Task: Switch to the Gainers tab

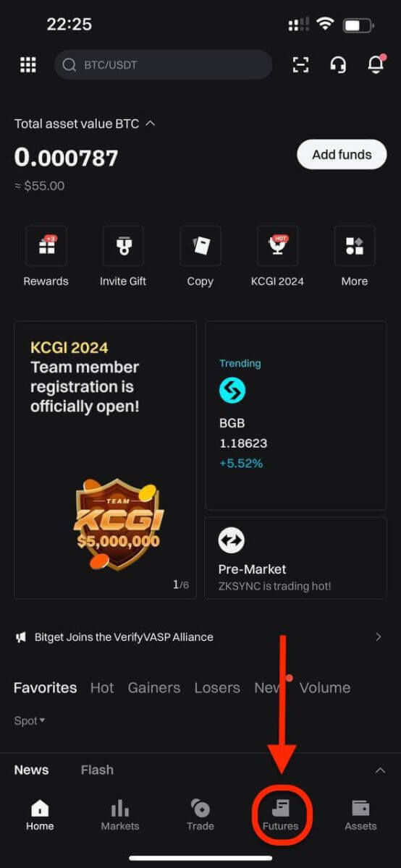Action: click(154, 688)
